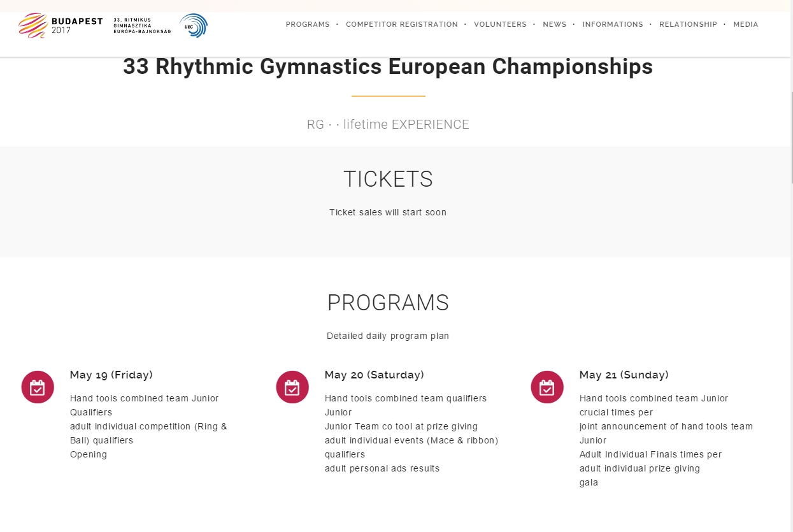This screenshot has width=793, height=532.
Task: Open the RELATIONSHIP navigation entry
Action: pyautogui.click(x=688, y=24)
